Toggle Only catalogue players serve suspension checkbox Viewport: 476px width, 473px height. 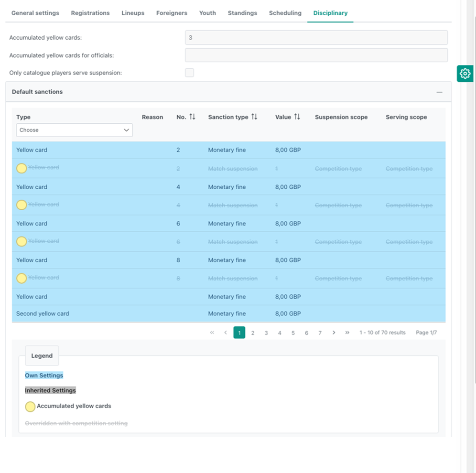tap(190, 73)
